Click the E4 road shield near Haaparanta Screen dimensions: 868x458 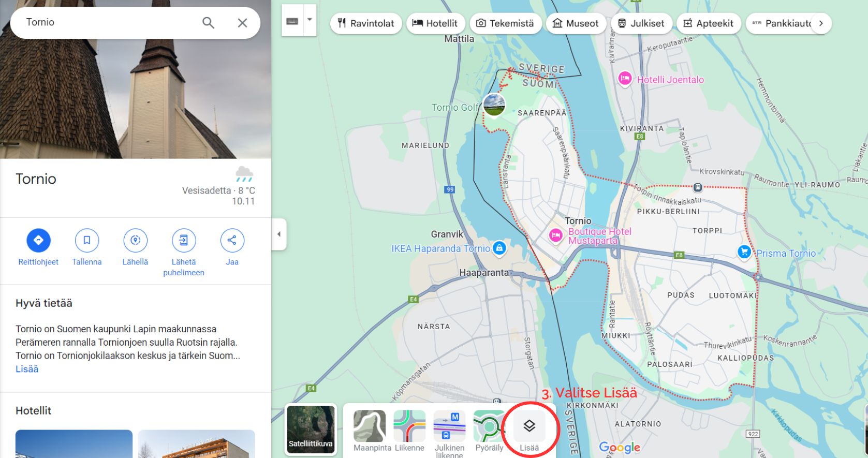click(x=413, y=299)
